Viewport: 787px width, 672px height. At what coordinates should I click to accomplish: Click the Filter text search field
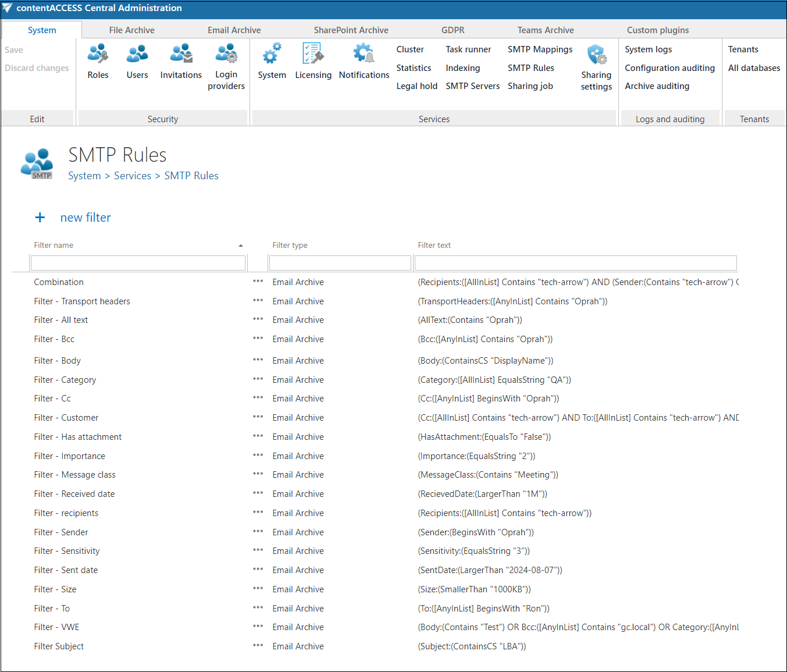pos(575,263)
